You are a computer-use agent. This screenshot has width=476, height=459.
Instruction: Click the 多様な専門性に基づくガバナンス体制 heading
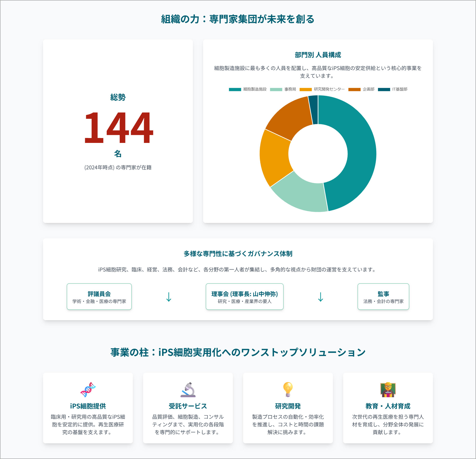point(238,254)
